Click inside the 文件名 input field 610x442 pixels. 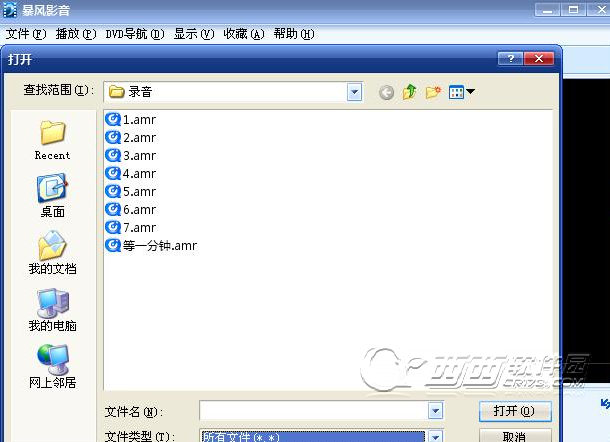pos(314,411)
